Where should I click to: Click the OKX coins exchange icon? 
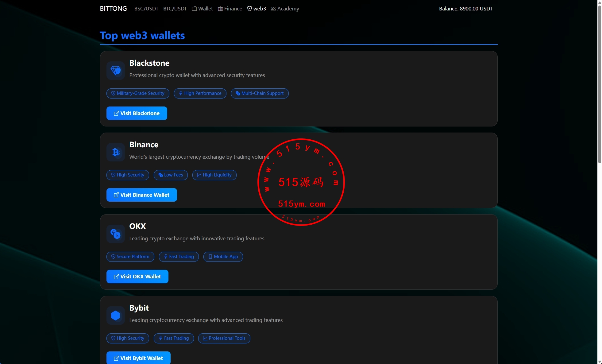pos(116,234)
